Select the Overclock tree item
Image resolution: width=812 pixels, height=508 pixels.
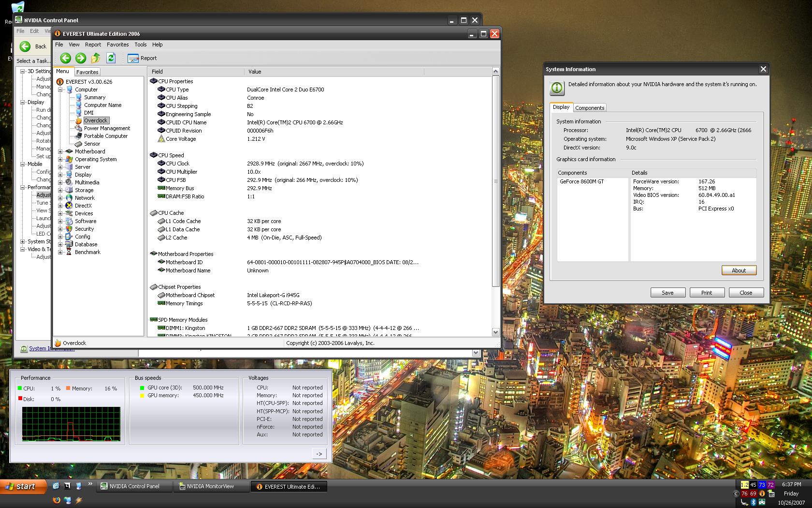96,120
